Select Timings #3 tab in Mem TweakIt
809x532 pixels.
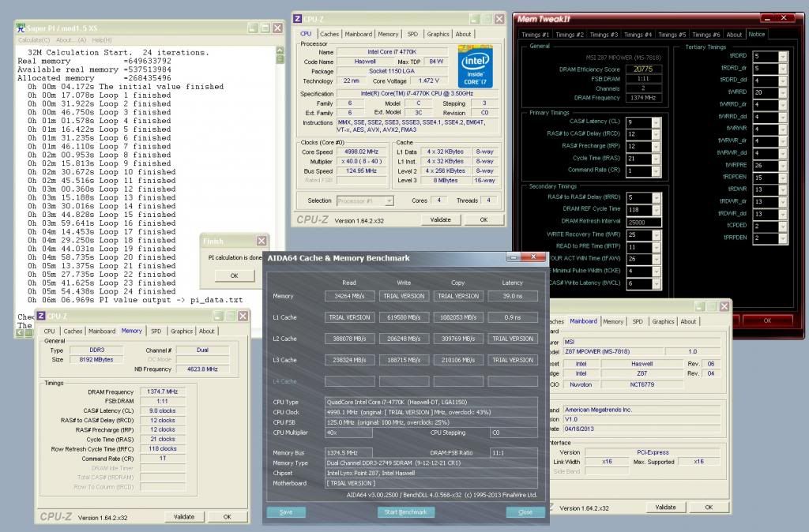603,35
